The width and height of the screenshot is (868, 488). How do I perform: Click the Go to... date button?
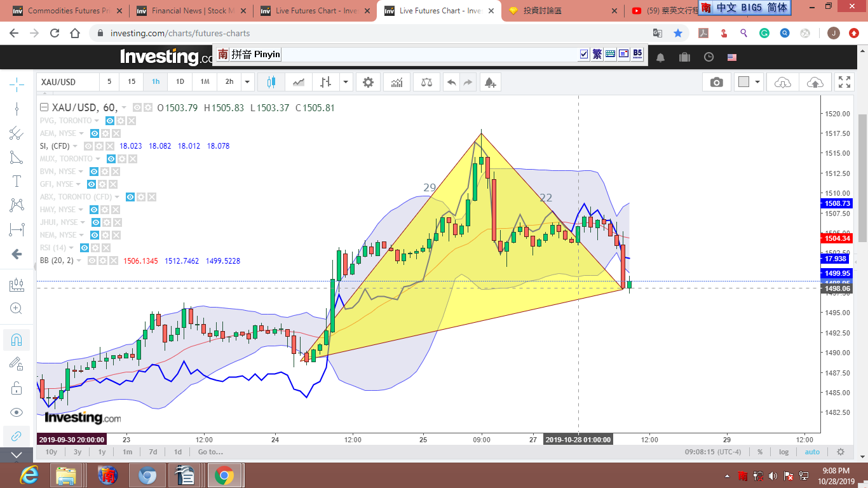pos(210,452)
